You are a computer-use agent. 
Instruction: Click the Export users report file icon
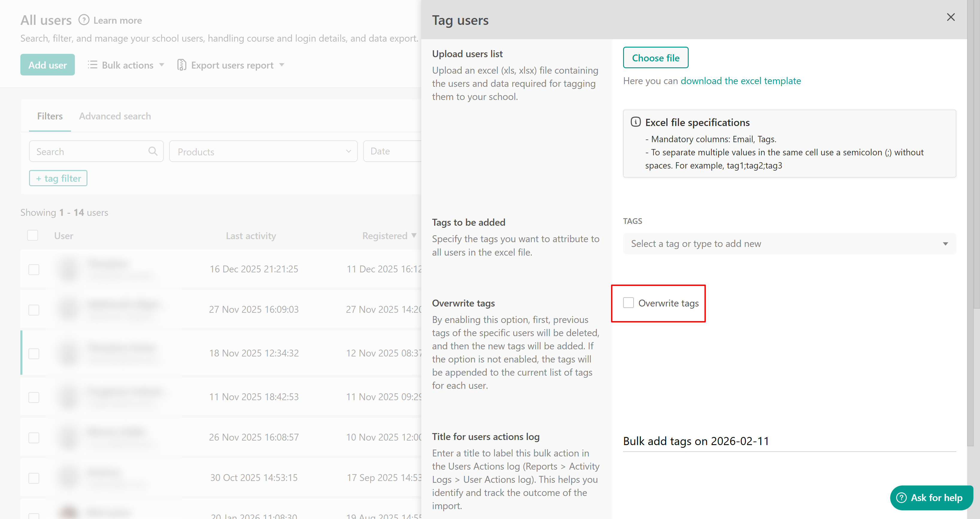pos(182,65)
